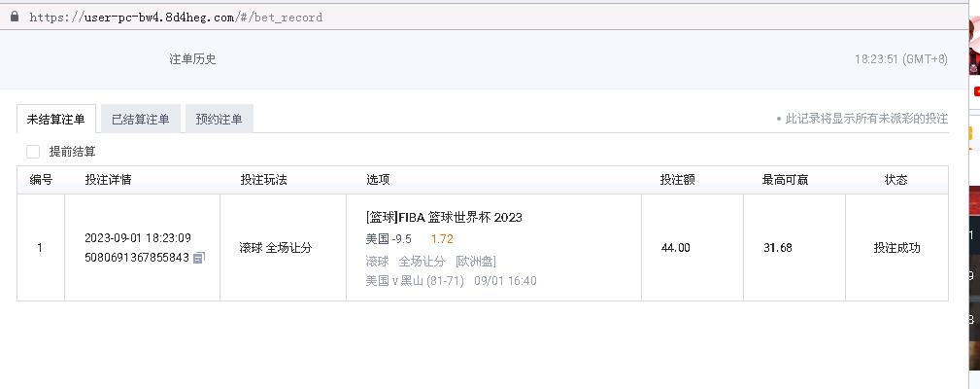
Task: Select the 预约注单 tab
Action: (x=219, y=120)
